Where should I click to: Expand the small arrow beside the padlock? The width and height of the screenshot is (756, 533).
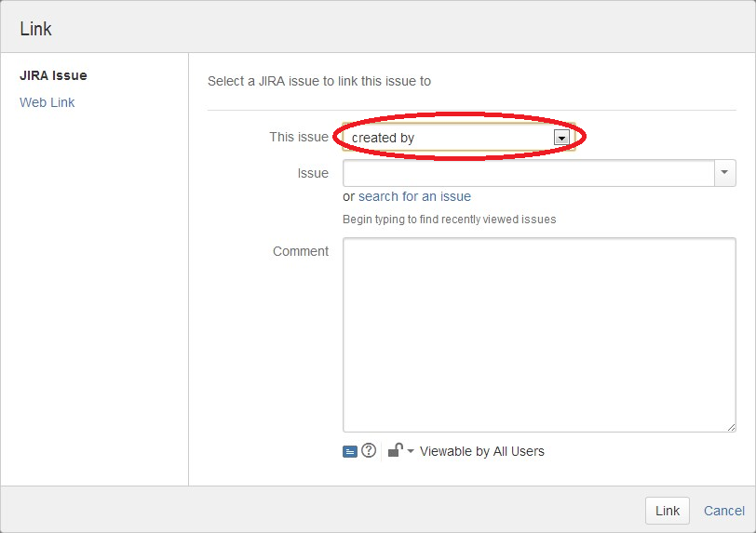tap(411, 451)
